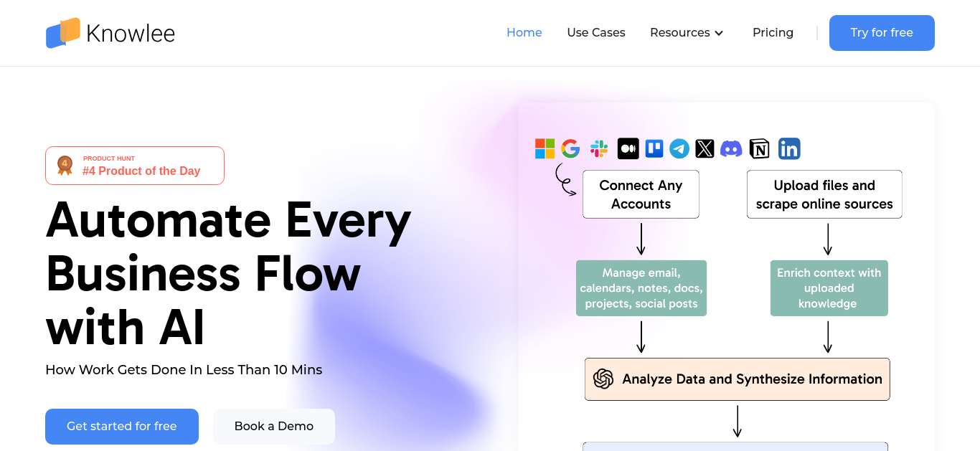Expand the Resources dropdown menu
Viewport: 980px width, 451px height.
click(x=687, y=33)
